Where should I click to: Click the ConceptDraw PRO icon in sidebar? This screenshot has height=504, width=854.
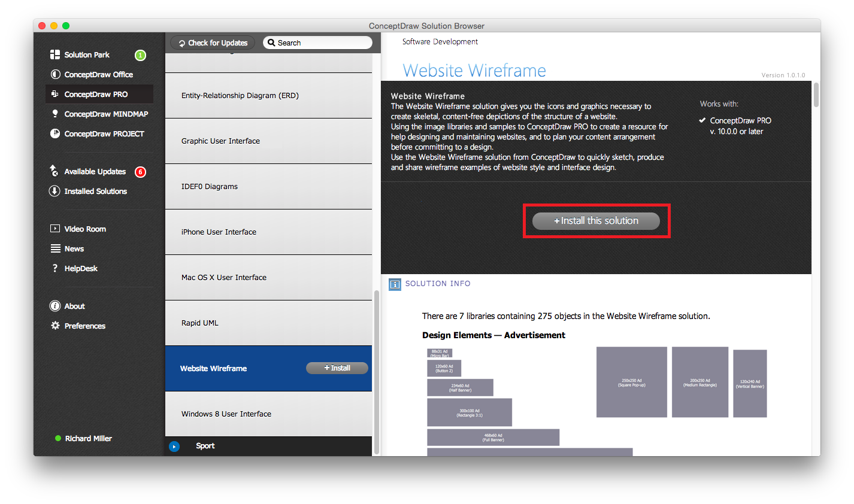point(55,94)
